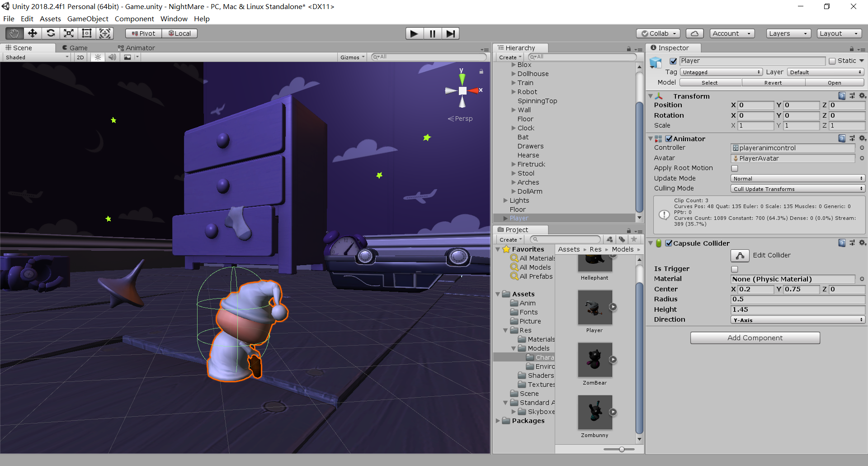Viewport: 868px width, 466px height.
Task: Search by type icon in Project panel
Action: [x=610, y=239]
